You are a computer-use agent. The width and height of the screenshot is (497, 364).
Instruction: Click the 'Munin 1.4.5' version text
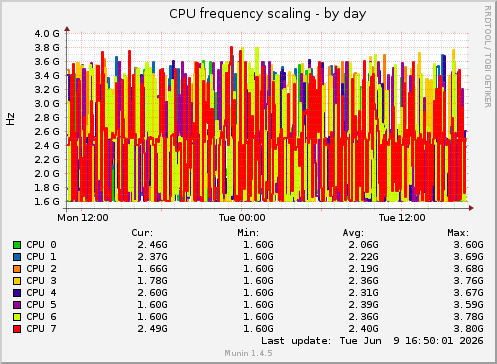248,353
